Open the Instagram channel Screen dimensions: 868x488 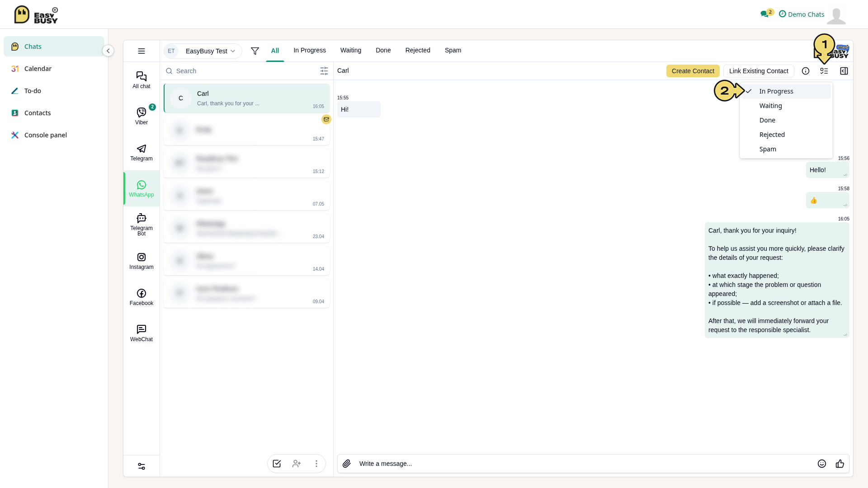point(142,261)
